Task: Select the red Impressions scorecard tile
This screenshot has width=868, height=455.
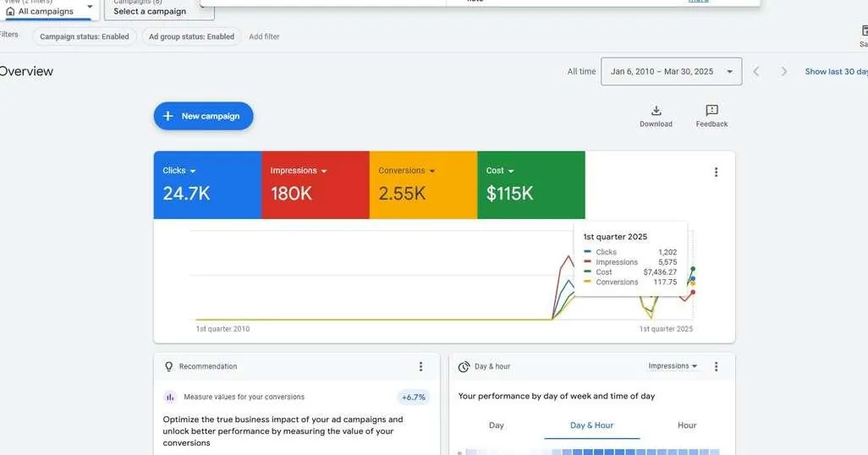Action: [316, 185]
